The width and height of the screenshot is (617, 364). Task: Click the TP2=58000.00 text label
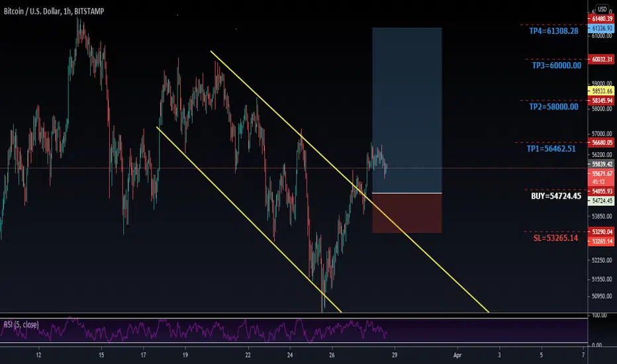553,107
